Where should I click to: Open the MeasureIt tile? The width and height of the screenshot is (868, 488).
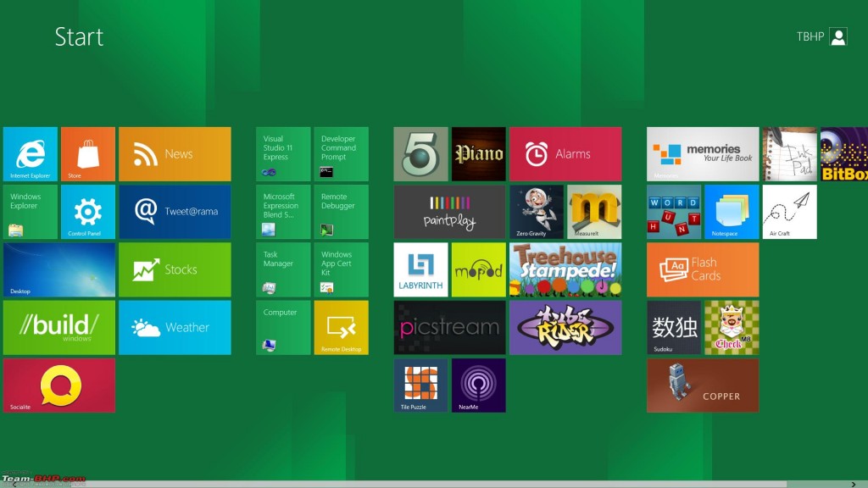pos(594,212)
